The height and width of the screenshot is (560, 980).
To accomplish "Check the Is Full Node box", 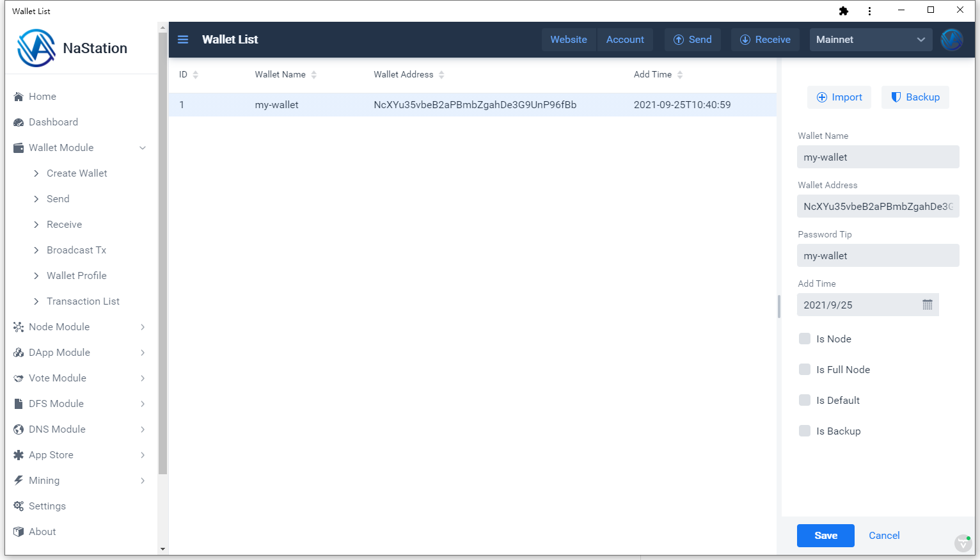I will pos(805,370).
